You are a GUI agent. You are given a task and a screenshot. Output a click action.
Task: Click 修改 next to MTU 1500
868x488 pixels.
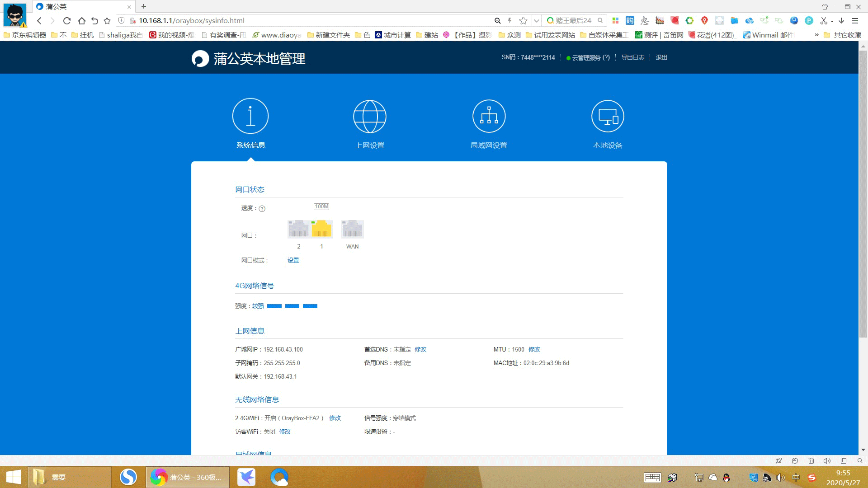pos(534,349)
